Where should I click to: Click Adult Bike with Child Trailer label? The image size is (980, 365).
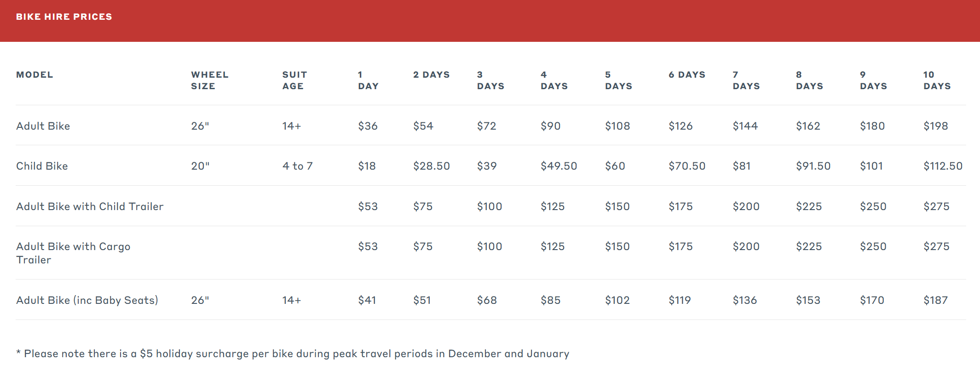pos(90,206)
